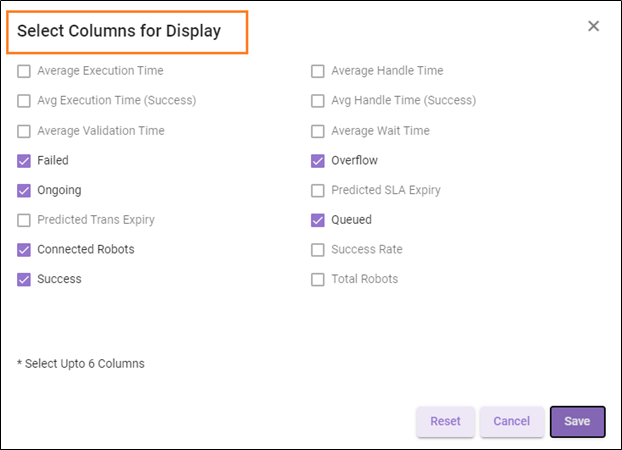Enable the Average Execution Time checkbox

(24, 71)
